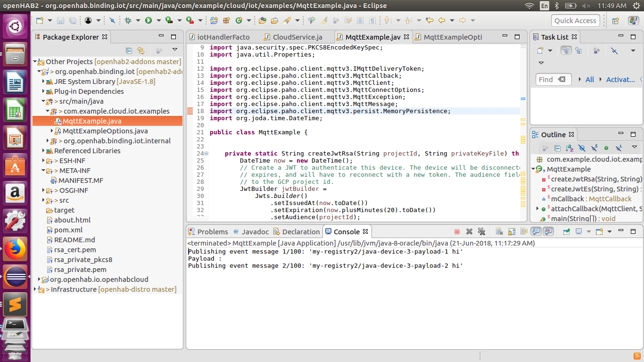Toggle Scroll Lock in Console toolbar

tap(512, 231)
